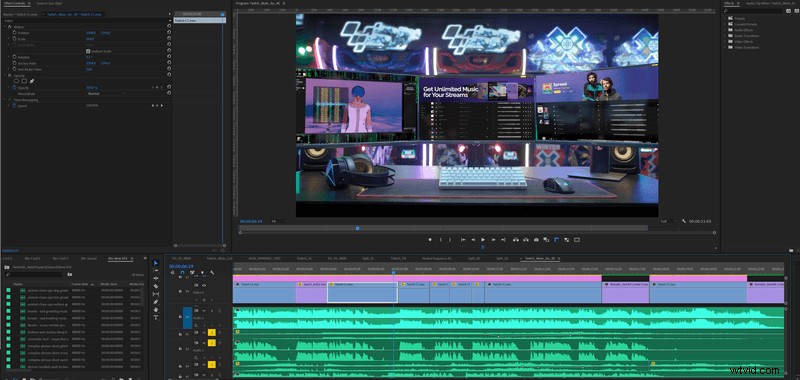Expand the Presets folder in Effects panel

click(x=725, y=18)
